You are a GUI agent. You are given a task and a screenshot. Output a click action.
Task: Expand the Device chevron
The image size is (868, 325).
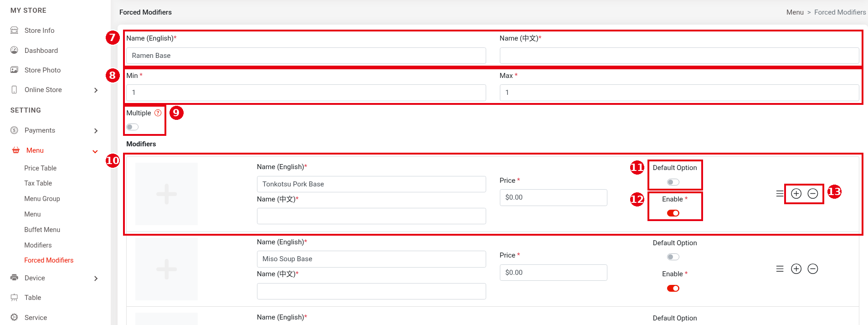pyautogui.click(x=96, y=279)
